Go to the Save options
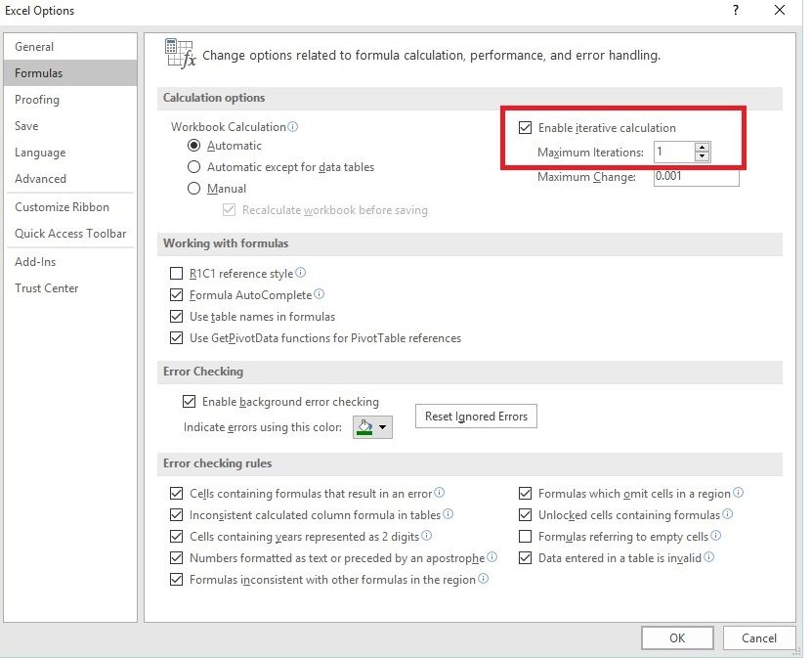This screenshot has width=812, height=658. (x=70, y=126)
